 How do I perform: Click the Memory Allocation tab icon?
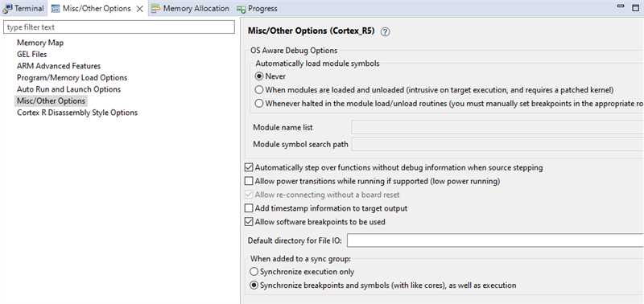pyautogui.click(x=155, y=8)
